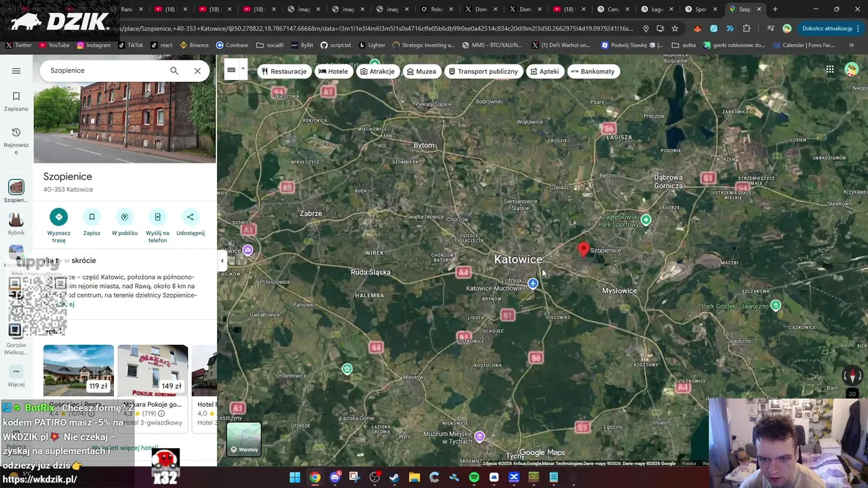This screenshot has width=868, height=488.
Task: Click the Katowice city label on the map
Action: (518, 260)
